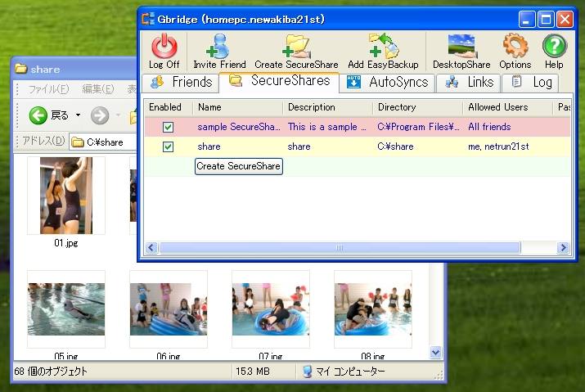Click the C:\share address field in Explorer
This screenshot has width=585, height=392.
pos(103,142)
